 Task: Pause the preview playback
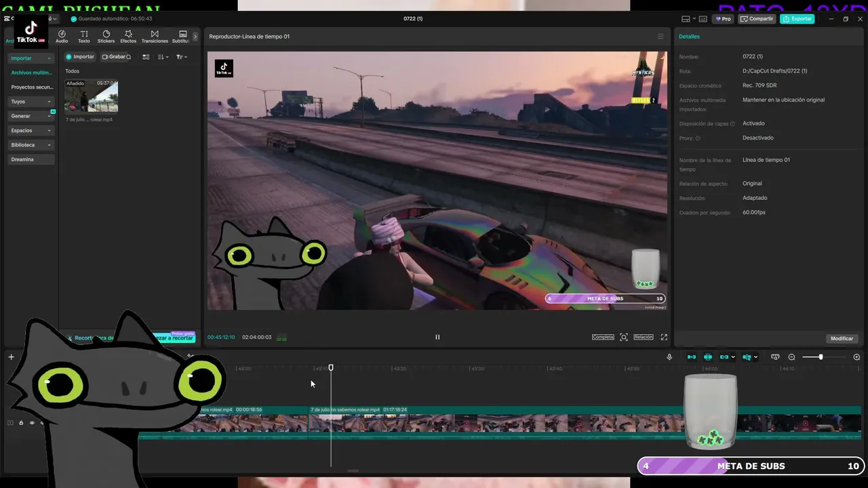pyautogui.click(x=437, y=337)
